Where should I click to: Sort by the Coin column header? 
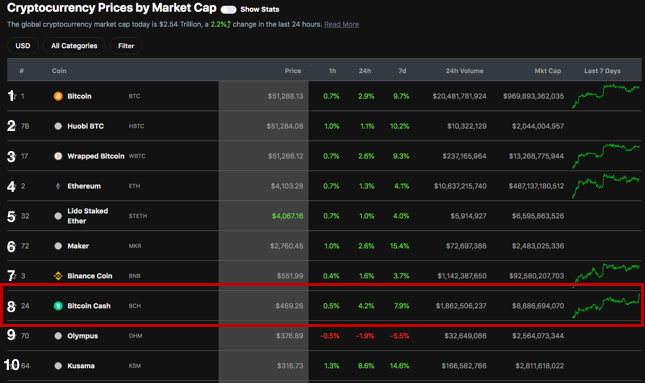[59, 71]
